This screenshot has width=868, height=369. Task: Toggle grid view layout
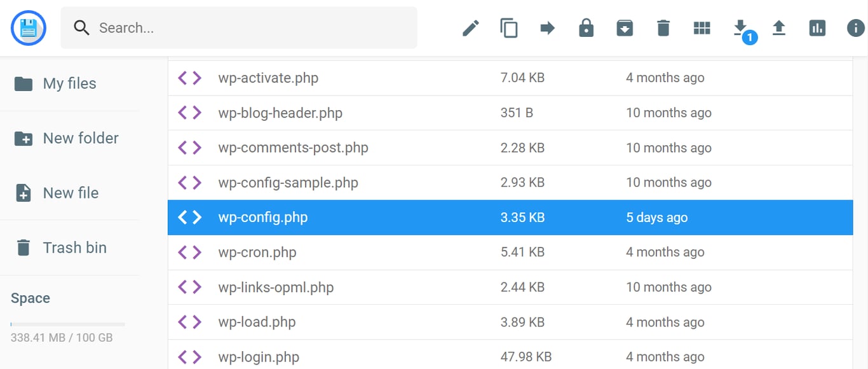(x=702, y=27)
